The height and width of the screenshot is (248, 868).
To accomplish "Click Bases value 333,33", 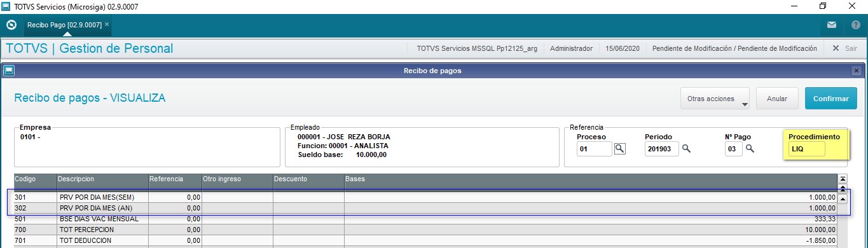I will [x=825, y=219].
